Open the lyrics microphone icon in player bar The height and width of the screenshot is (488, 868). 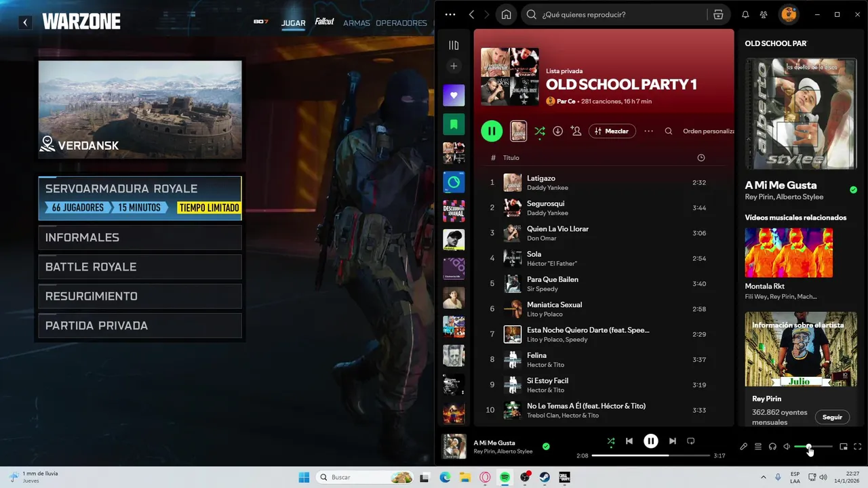coord(743,447)
